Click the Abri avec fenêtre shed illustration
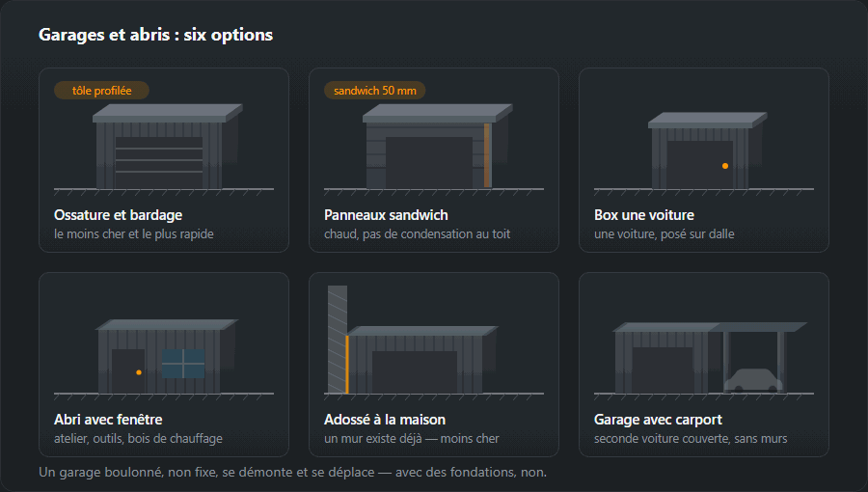The image size is (868, 492). click(164, 359)
